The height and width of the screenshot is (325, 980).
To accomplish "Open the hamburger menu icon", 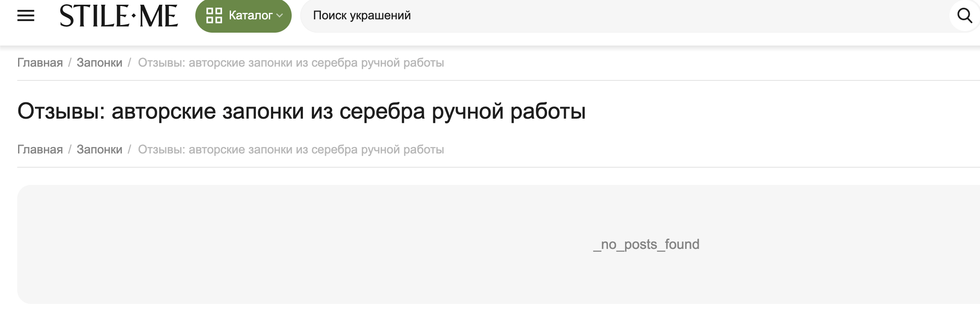I will click(26, 16).
